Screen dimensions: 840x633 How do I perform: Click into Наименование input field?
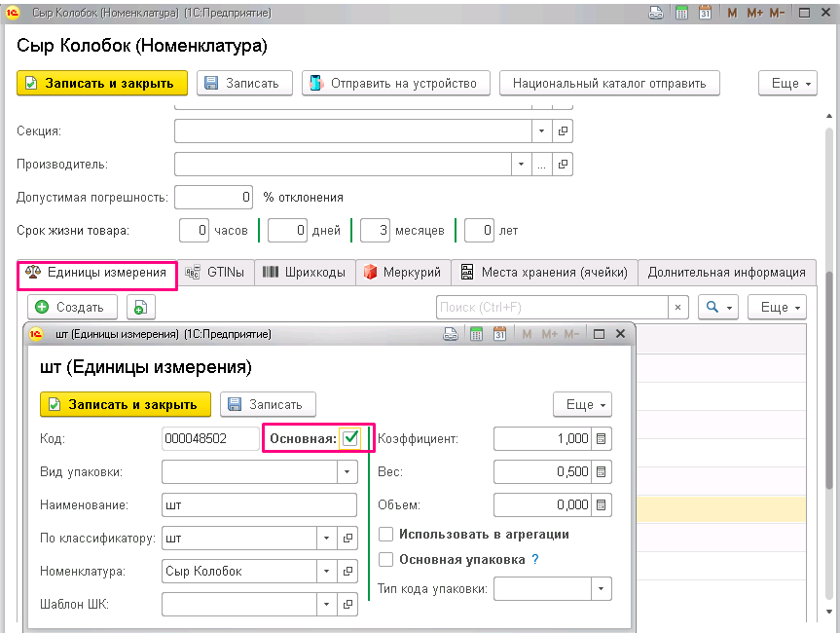[259, 504]
